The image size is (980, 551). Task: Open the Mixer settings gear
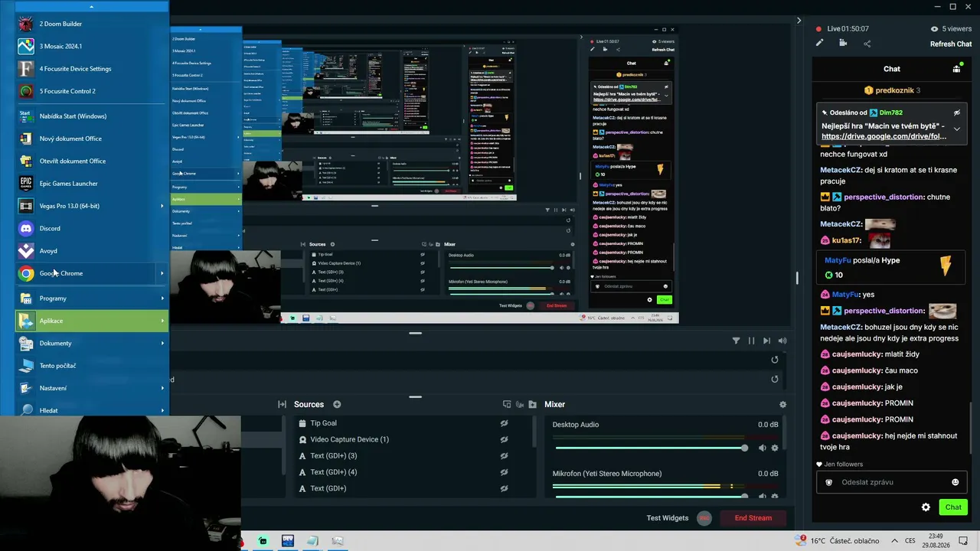pos(782,404)
